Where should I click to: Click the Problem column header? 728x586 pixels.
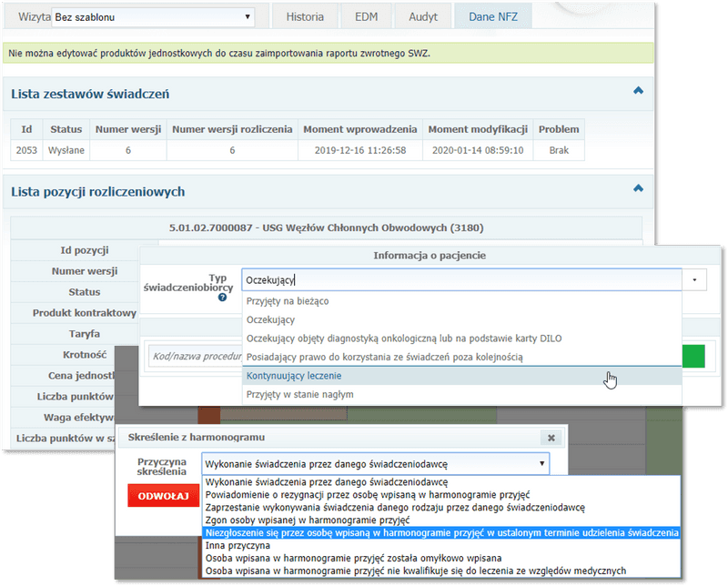(559, 129)
